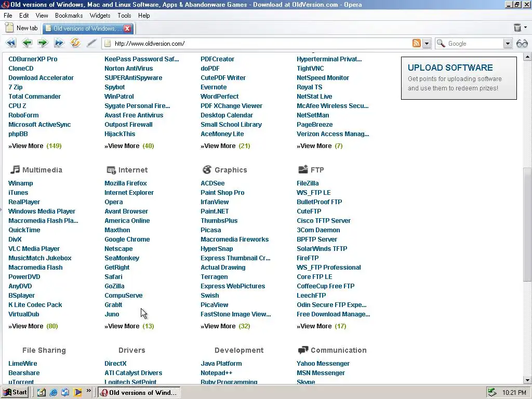The height and width of the screenshot is (399, 532).
Task: Open the DirectX link
Action: coord(115,363)
